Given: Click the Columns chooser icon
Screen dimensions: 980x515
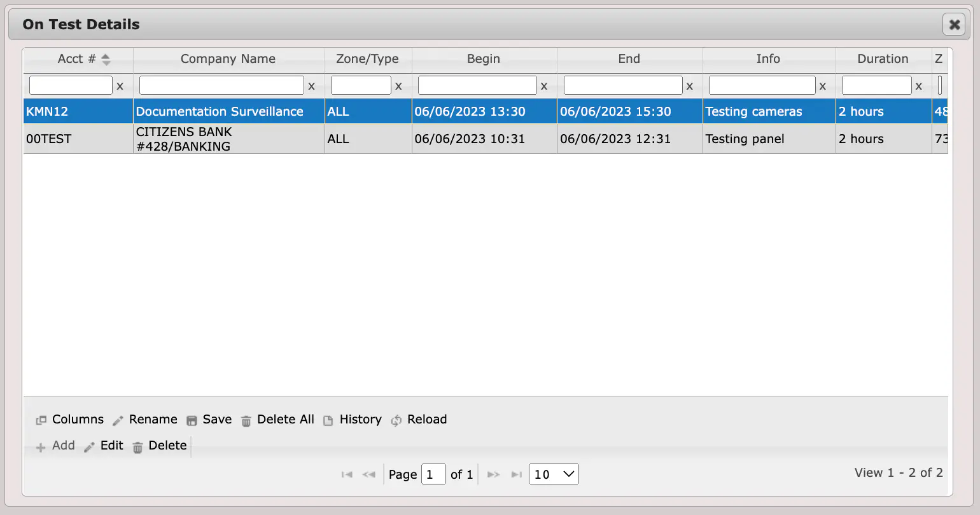Looking at the screenshot, I should 41,420.
